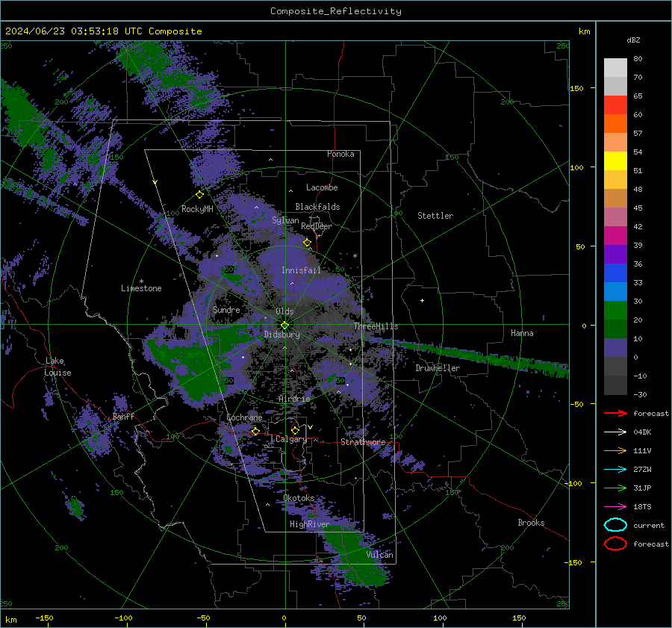Image resolution: width=672 pixels, height=628 pixels.
Task: Click the Sylvan town label
Action: click(285, 220)
